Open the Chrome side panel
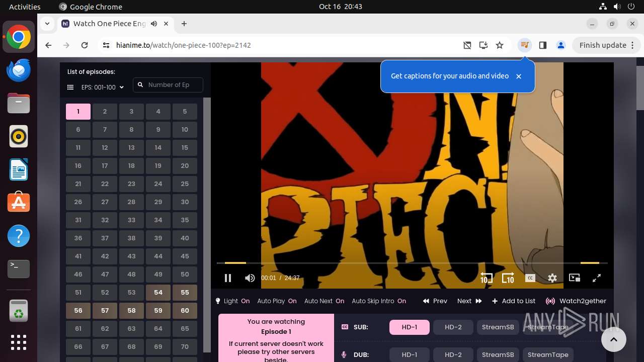Screen dimensions: 644x362 [542, 45]
